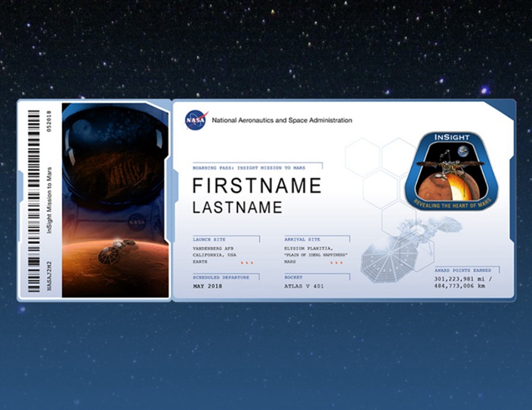Click the vertical InSight Mission to Mars text

(49, 200)
